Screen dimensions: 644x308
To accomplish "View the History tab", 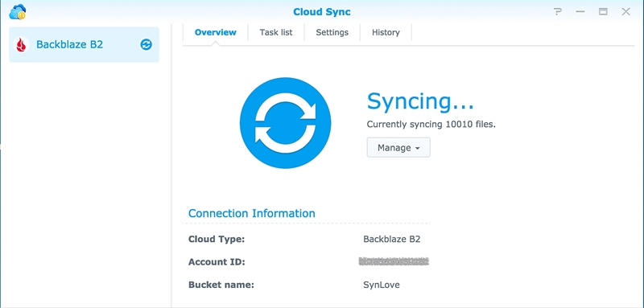I will tap(386, 32).
